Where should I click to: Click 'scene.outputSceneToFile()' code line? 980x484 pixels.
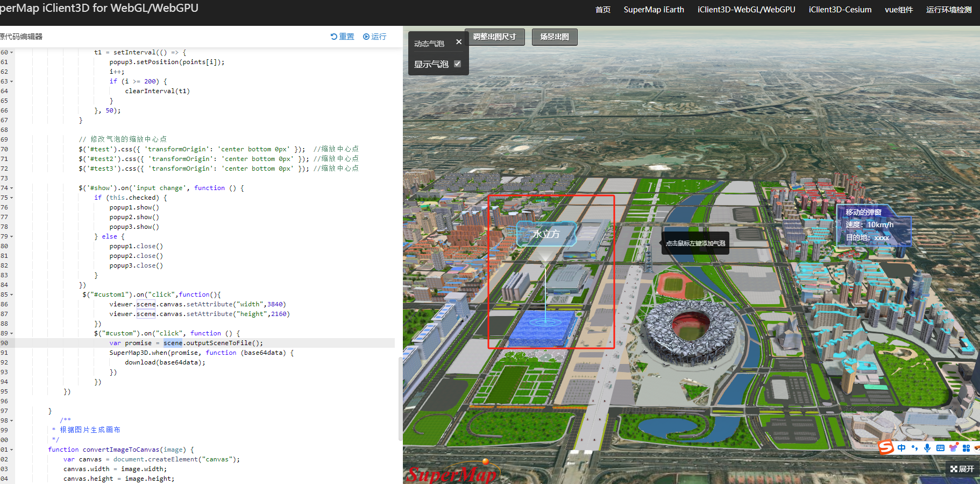[186, 343]
